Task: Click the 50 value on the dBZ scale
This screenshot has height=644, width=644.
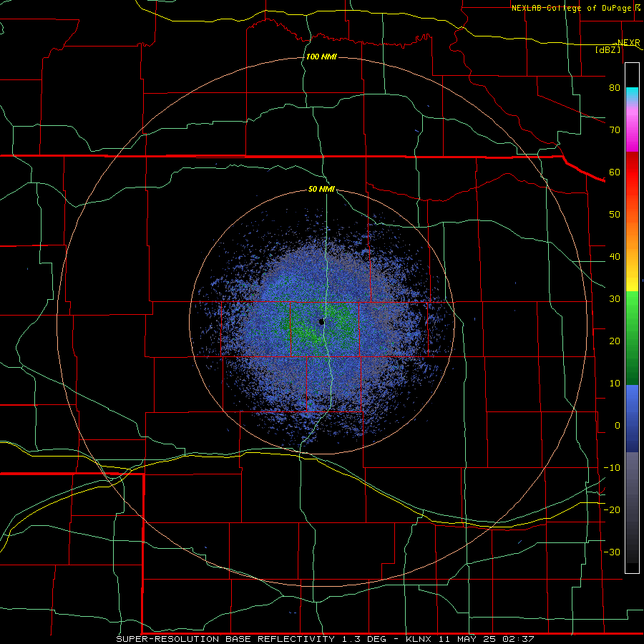Action: pos(615,215)
